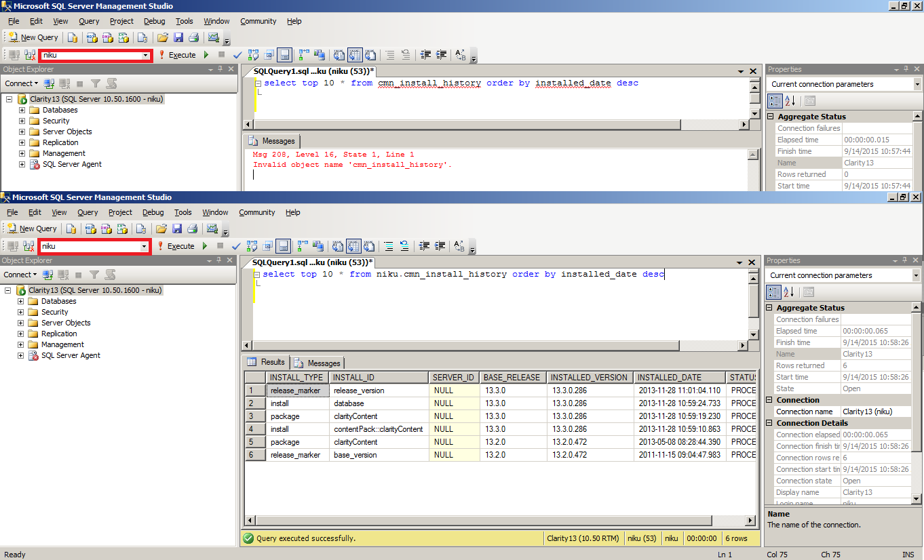Open the niku database dropdown
The width and height of the screenshot is (924, 560).
click(146, 55)
